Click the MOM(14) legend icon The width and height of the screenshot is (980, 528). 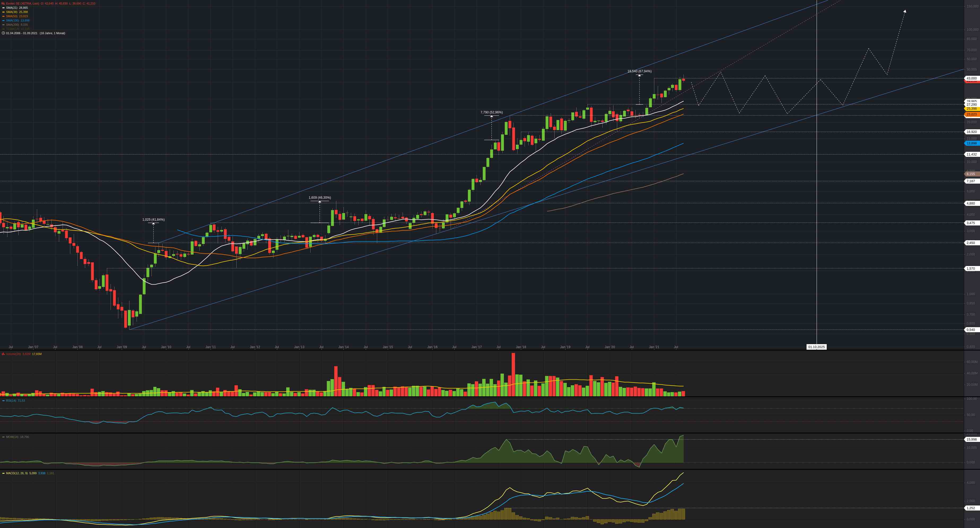(x=3, y=437)
